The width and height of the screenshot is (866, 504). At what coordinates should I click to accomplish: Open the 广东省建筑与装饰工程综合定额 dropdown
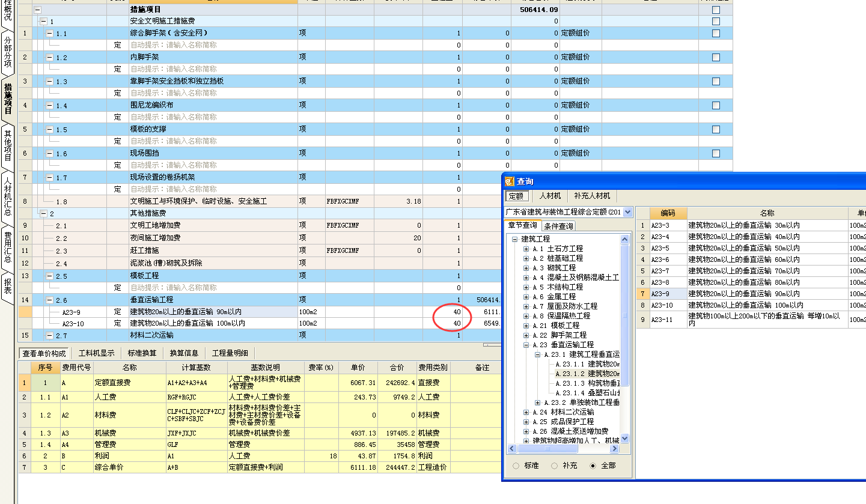point(628,212)
